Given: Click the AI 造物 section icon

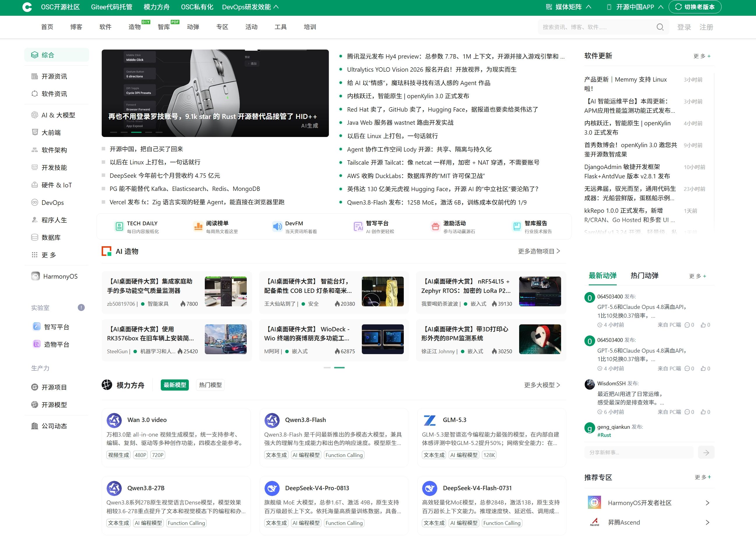Looking at the screenshot, I should [106, 251].
